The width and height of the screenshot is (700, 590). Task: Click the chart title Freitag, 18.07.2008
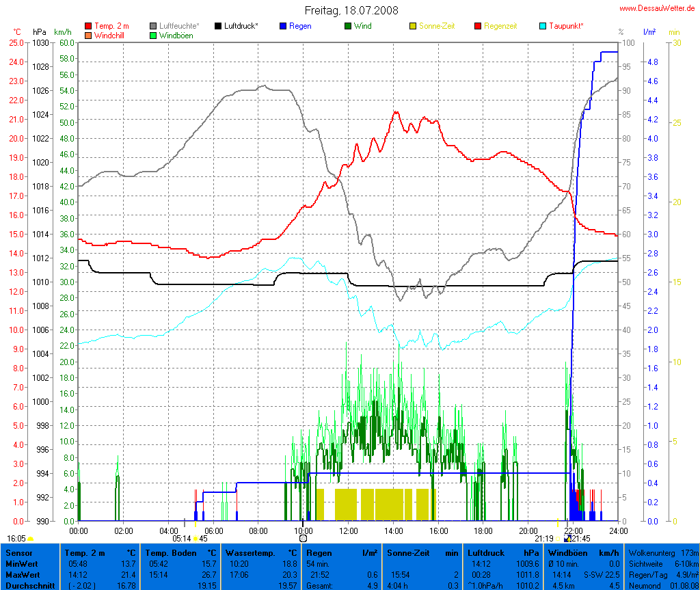point(351,10)
